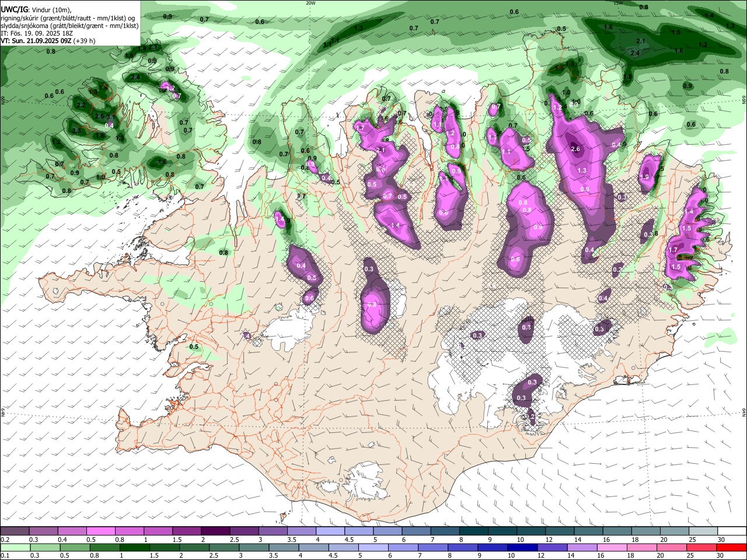Select the lavender swatch labeled 14, lower scale
747x560 pixels.
pos(582,547)
